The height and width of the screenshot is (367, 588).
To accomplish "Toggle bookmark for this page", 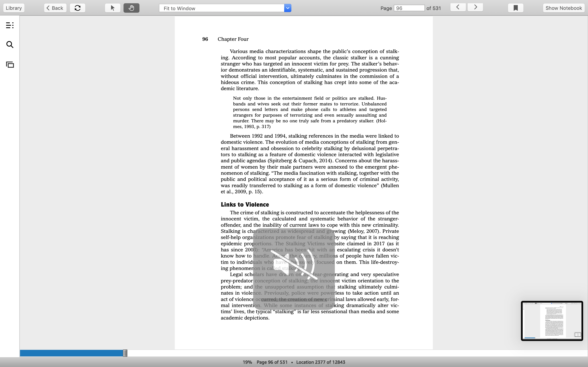I will 516,8.
